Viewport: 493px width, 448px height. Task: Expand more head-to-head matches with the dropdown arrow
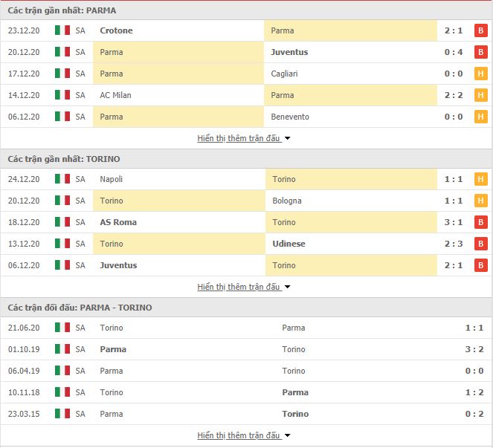tap(287, 435)
